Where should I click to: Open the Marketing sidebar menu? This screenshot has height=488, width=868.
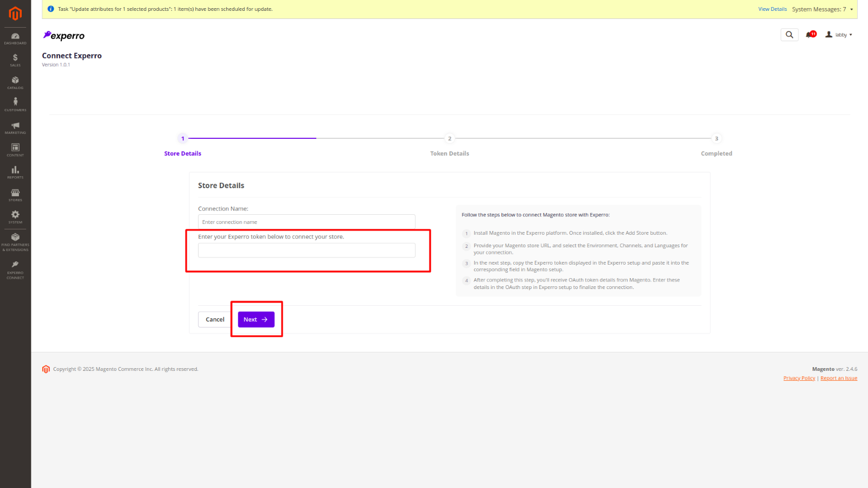15,127
